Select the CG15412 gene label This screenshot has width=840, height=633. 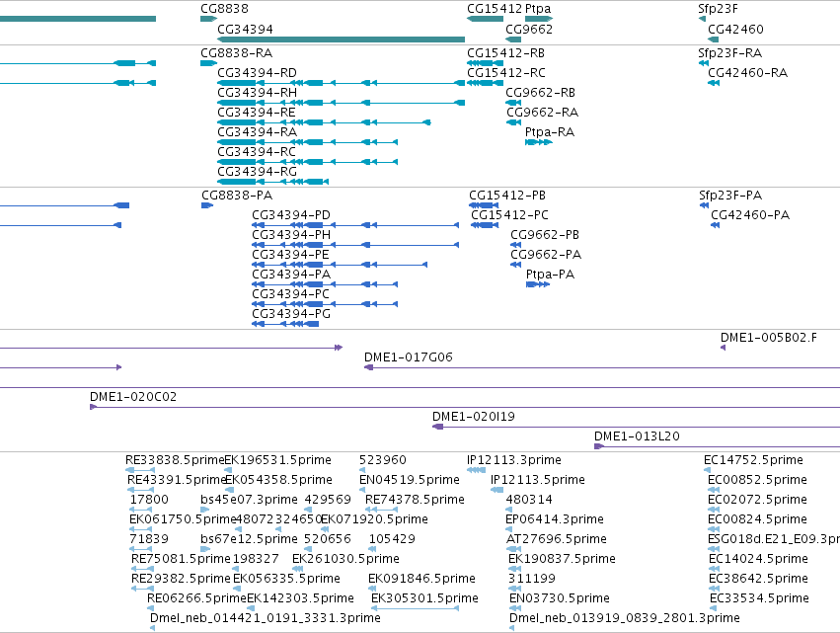tap(494, 9)
